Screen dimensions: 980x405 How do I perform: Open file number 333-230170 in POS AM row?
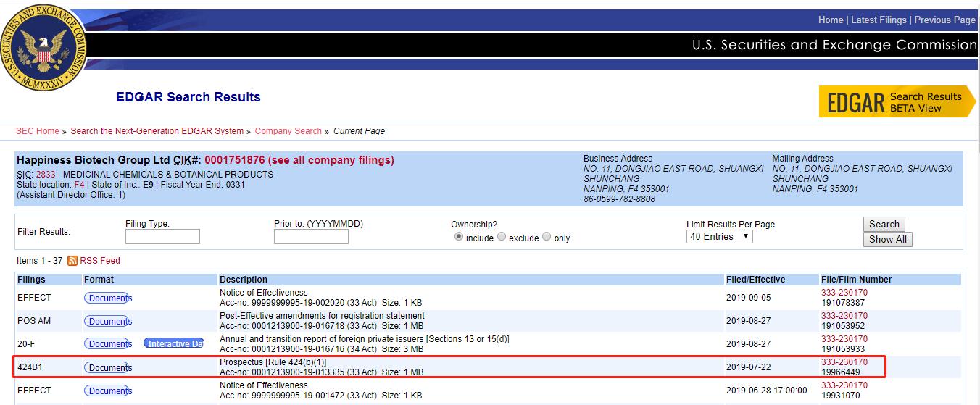(844, 316)
